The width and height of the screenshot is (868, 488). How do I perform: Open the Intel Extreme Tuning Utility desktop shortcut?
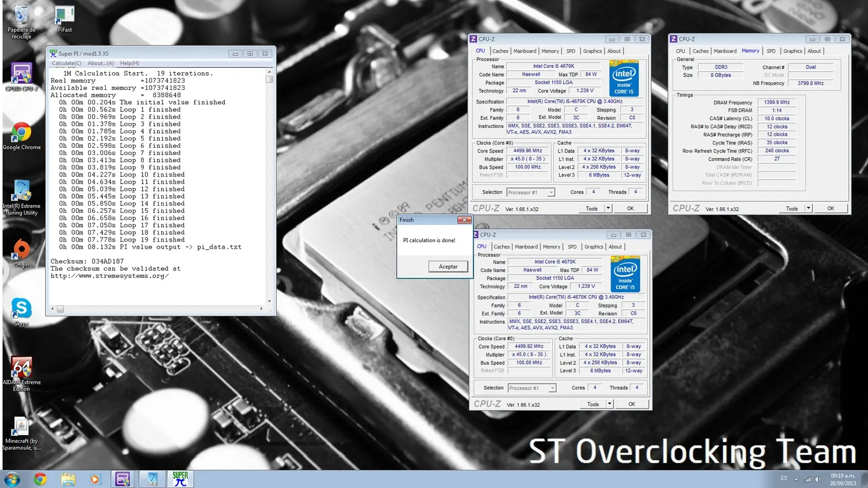point(21,197)
